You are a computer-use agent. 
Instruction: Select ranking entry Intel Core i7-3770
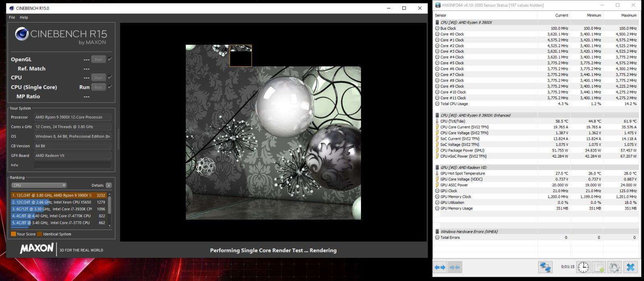click(x=59, y=223)
